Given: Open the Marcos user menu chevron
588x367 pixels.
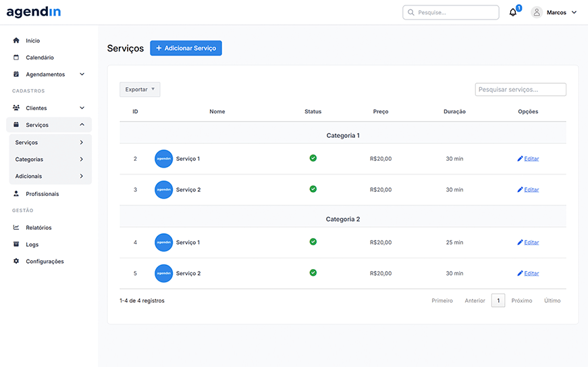Looking at the screenshot, I should pos(574,12).
